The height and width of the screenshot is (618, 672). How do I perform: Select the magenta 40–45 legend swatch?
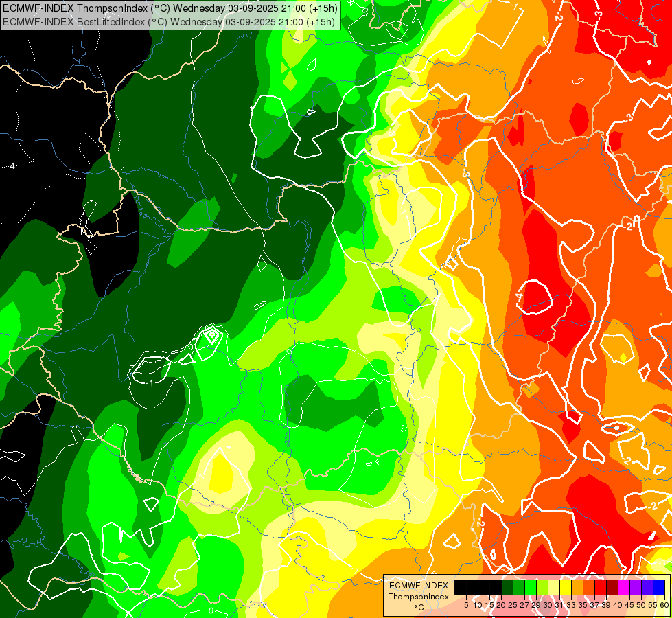[624, 588]
